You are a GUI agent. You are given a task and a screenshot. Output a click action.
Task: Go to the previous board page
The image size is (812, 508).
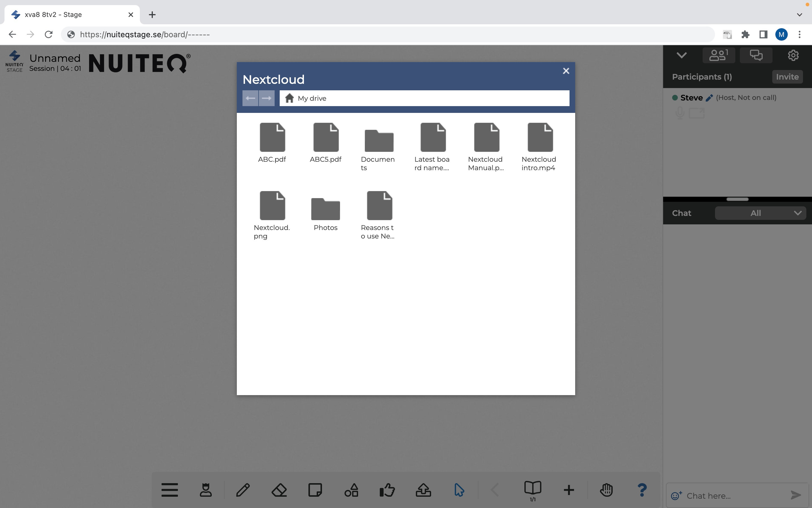[x=495, y=490]
